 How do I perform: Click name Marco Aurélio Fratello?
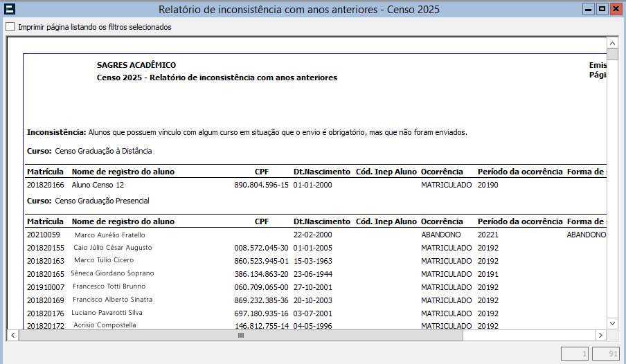(110, 235)
